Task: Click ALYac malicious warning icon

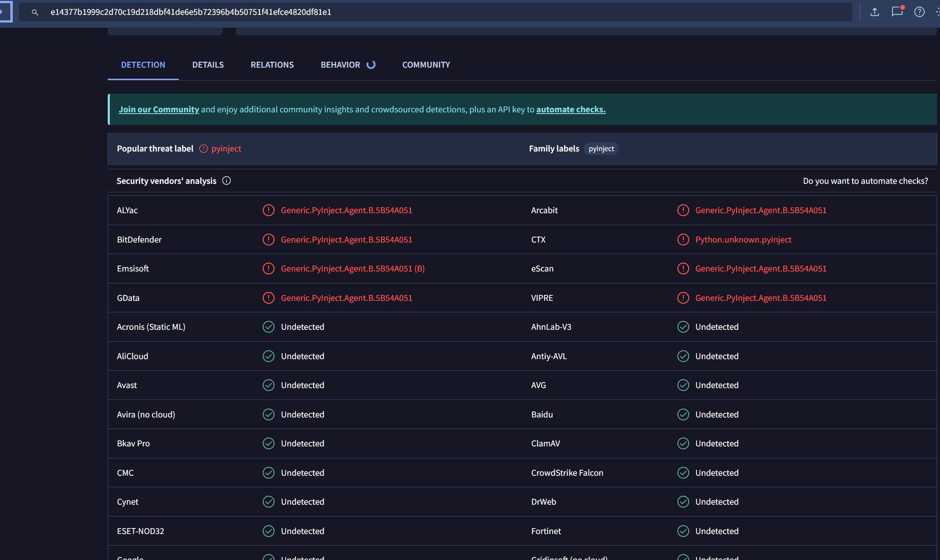Action: [268, 210]
